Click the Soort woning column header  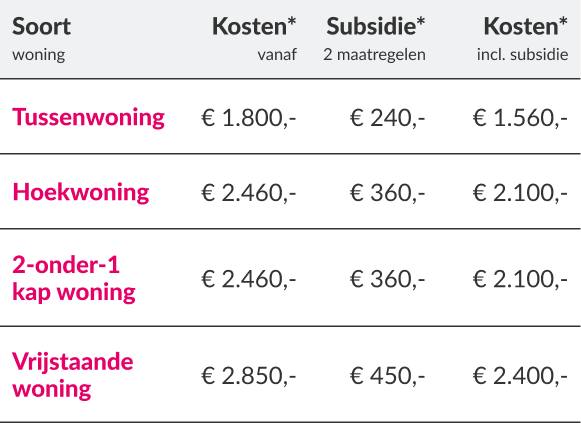pyautogui.click(x=42, y=39)
